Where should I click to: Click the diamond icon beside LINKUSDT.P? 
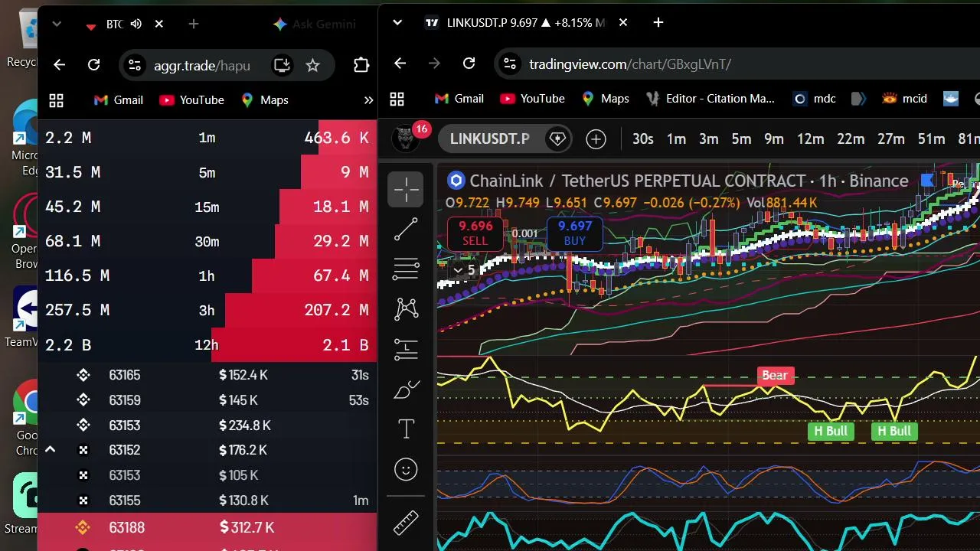[x=557, y=139]
